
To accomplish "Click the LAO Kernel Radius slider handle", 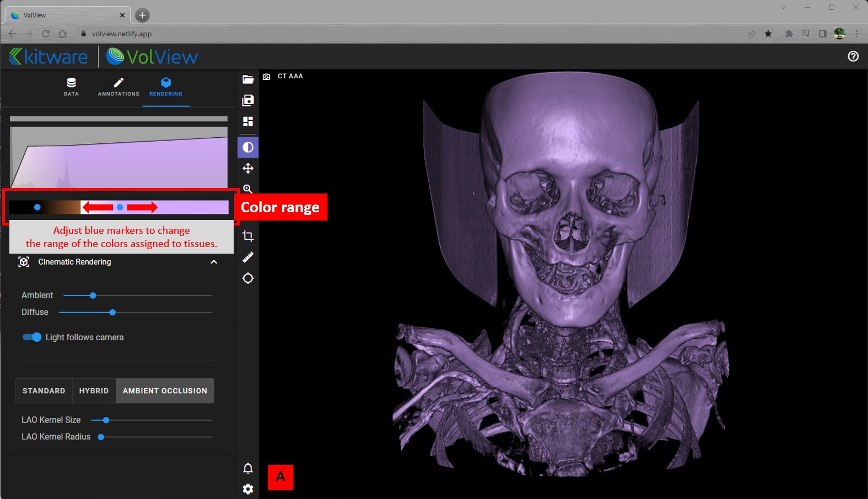I will click(x=101, y=437).
